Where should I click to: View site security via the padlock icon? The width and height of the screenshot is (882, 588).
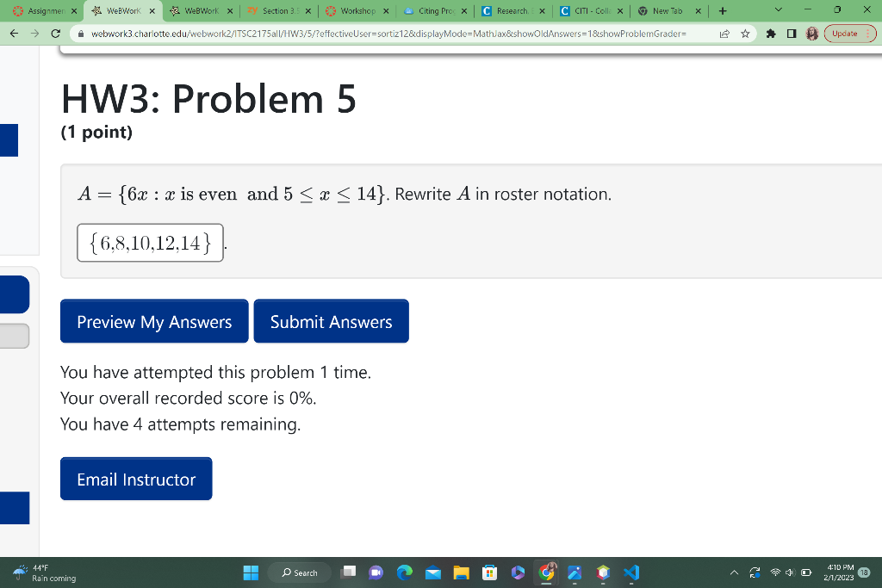pos(79,33)
